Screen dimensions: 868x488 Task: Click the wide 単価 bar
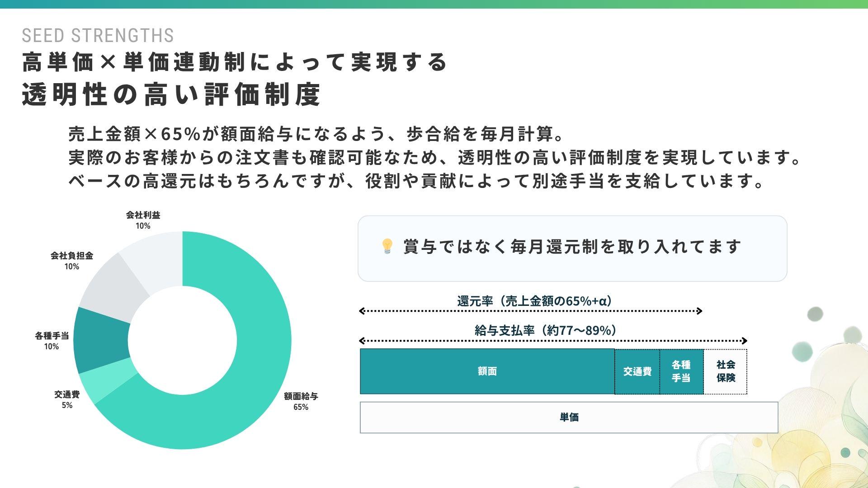(569, 418)
